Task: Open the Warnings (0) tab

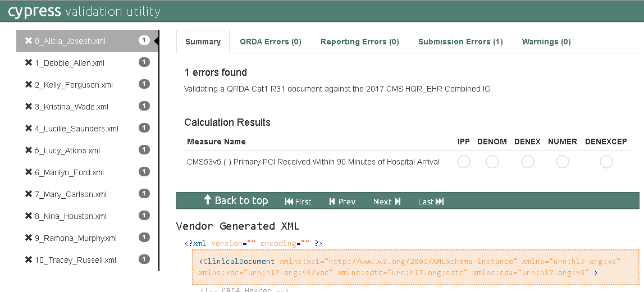Action: (x=546, y=42)
